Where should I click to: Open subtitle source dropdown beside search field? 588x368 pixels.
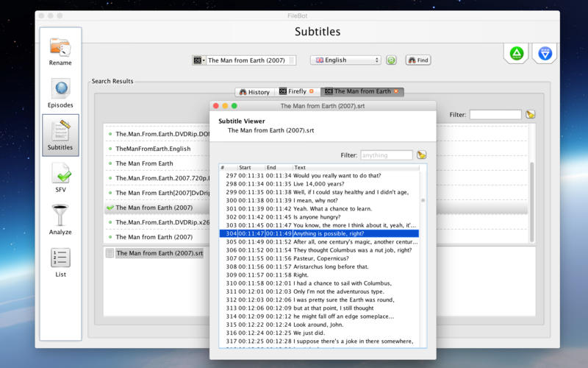pos(198,60)
